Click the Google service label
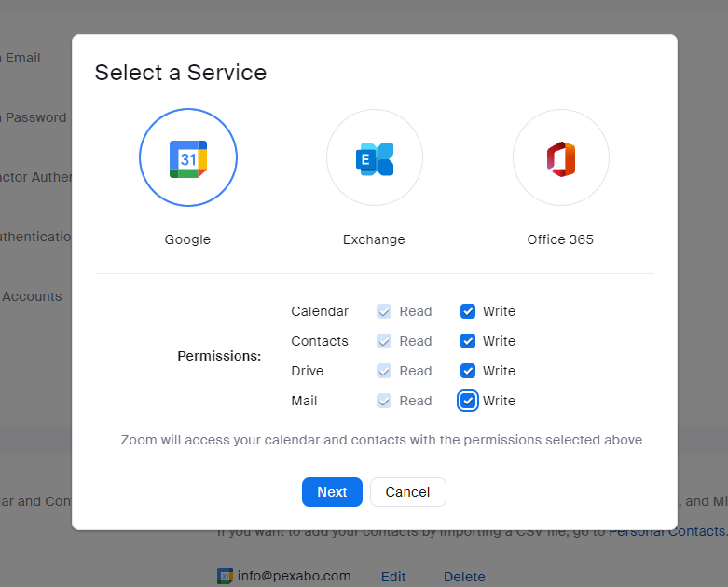The height and width of the screenshot is (587, 728). (187, 239)
